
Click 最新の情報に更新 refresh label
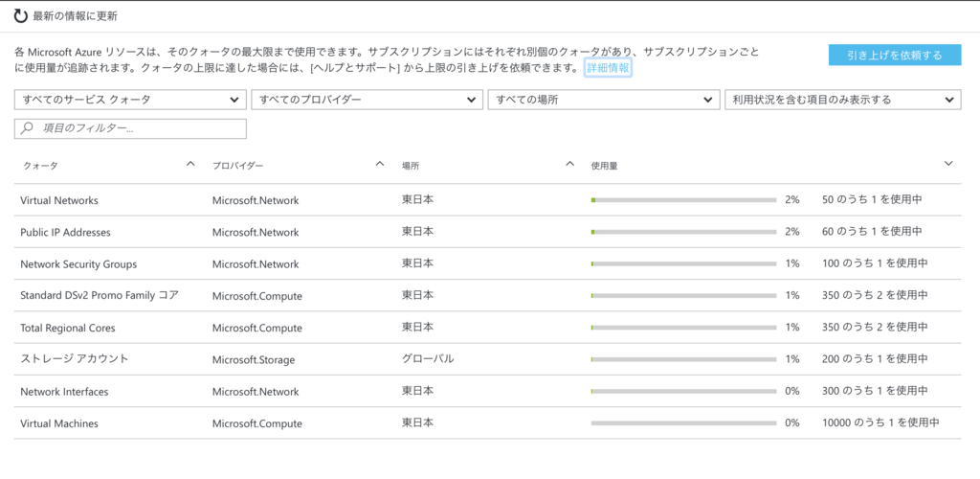click(x=75, y=16)
